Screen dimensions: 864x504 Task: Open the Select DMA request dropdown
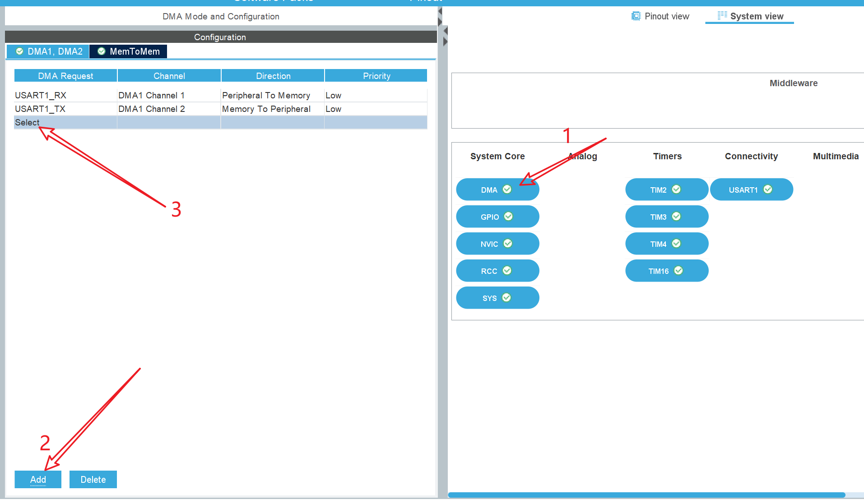[65, 122]
